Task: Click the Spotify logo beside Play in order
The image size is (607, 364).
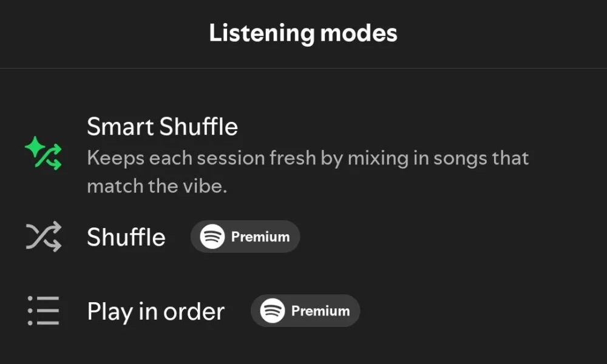Action: point(273,311)
